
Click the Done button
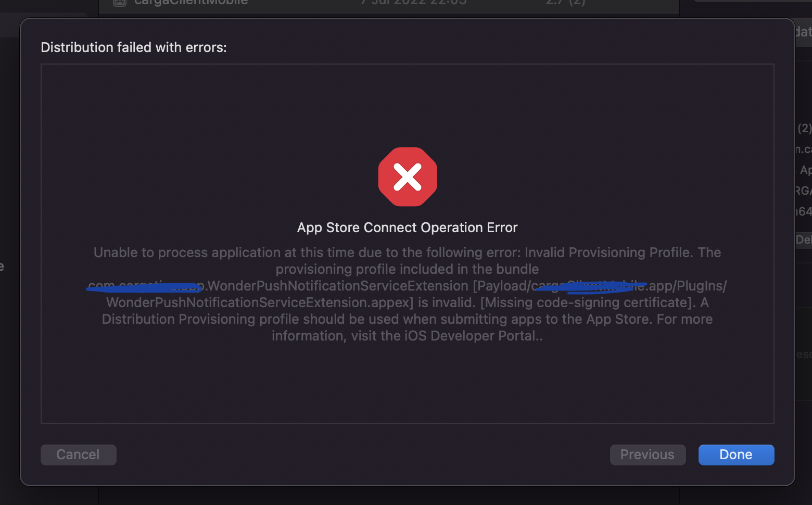pos(736,455)
